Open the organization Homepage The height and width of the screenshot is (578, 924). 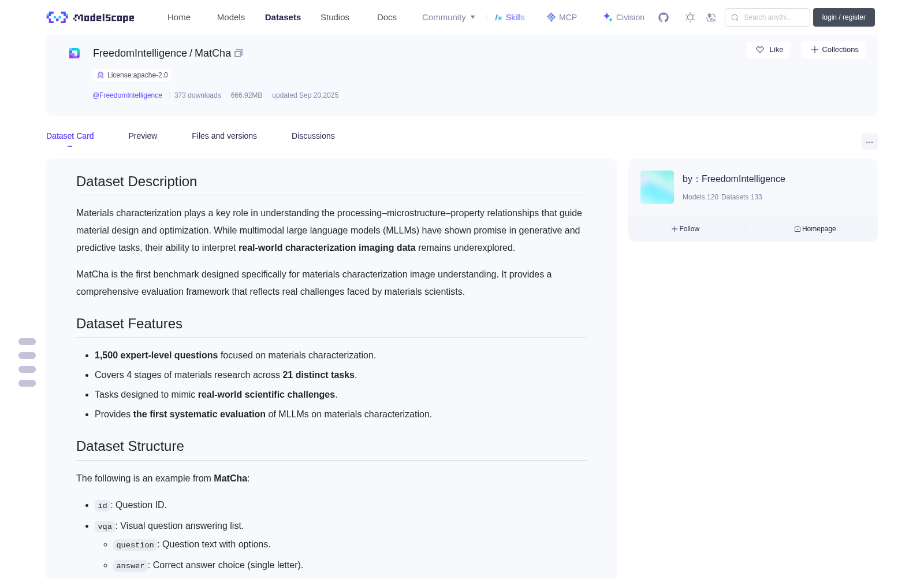815,229
